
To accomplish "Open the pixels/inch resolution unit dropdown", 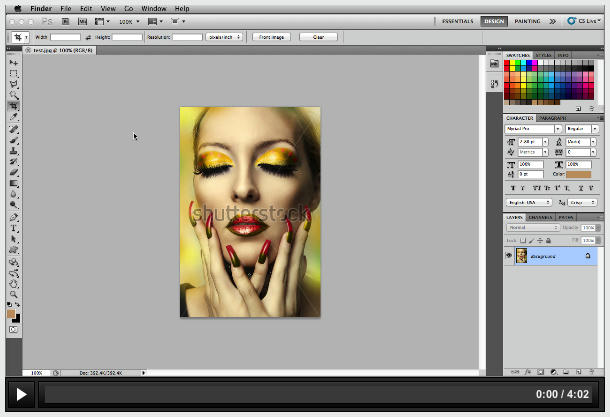I will tap(224, 37).
